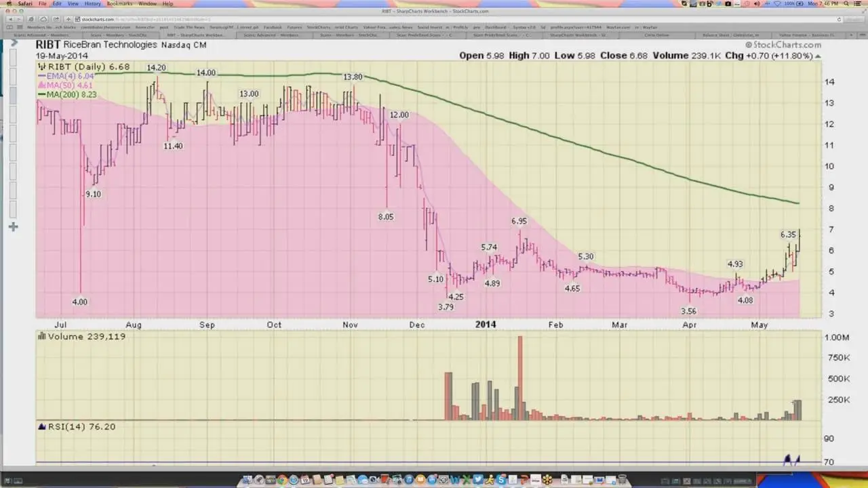Open the File menu
Image resolution: width=868 pixels, height=488 pixels.
[x=42, y=3]
